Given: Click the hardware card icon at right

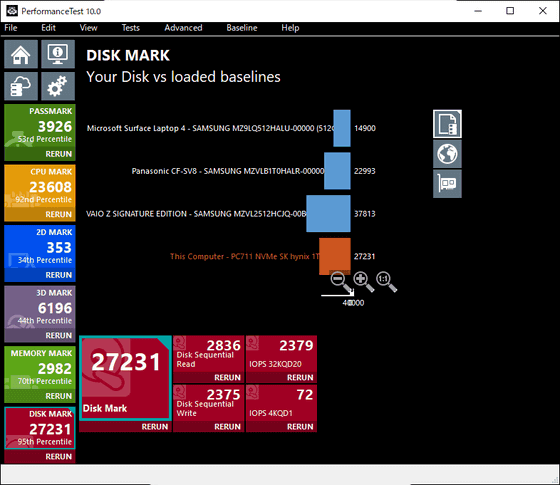Looking at the screenshot, I should [447, 184].
